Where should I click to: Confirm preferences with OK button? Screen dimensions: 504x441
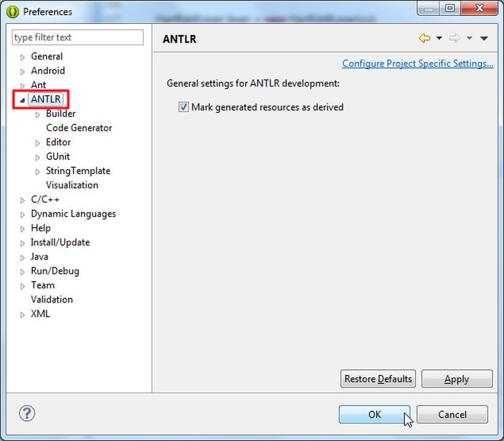pyautogui.click(x=374, y=414)
